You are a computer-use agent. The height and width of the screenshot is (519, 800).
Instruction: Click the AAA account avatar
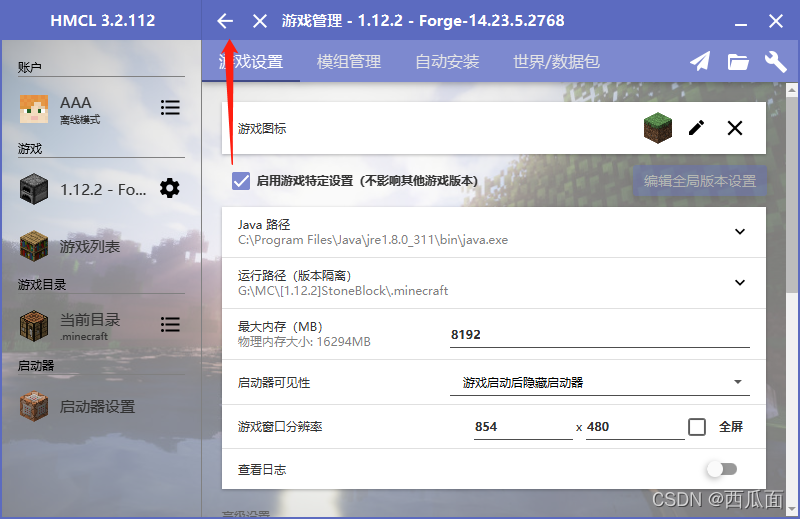click(x=34, y=109)
